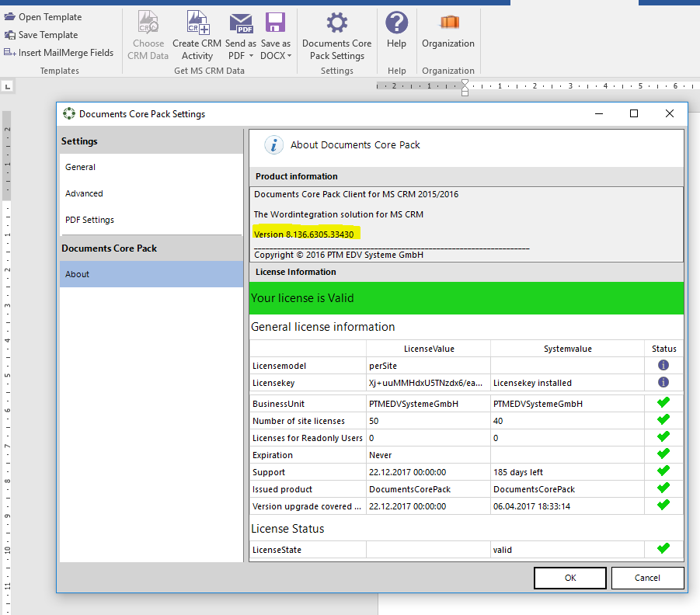The width and height of the screenshot is (700, 615).
Task: Click the Save Template icon
Action: coord(10,35)
